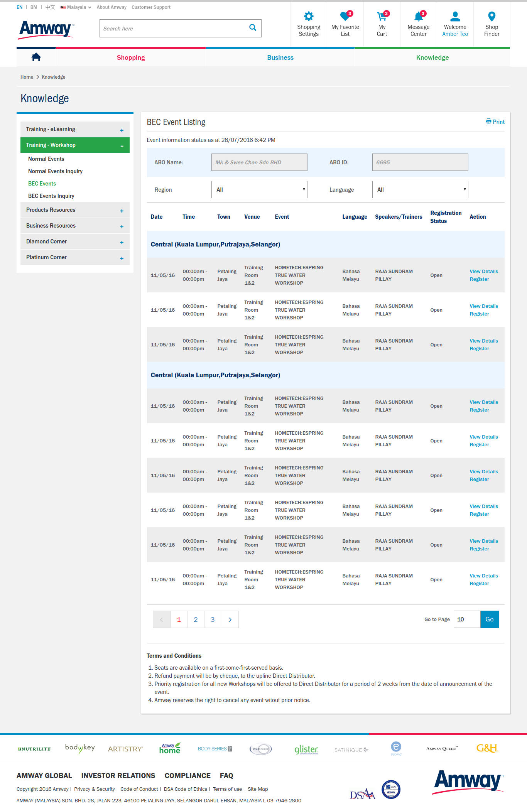Click the G&H brand logo
527x812 pixels.
pyautogui.click(x=487, y=748)
